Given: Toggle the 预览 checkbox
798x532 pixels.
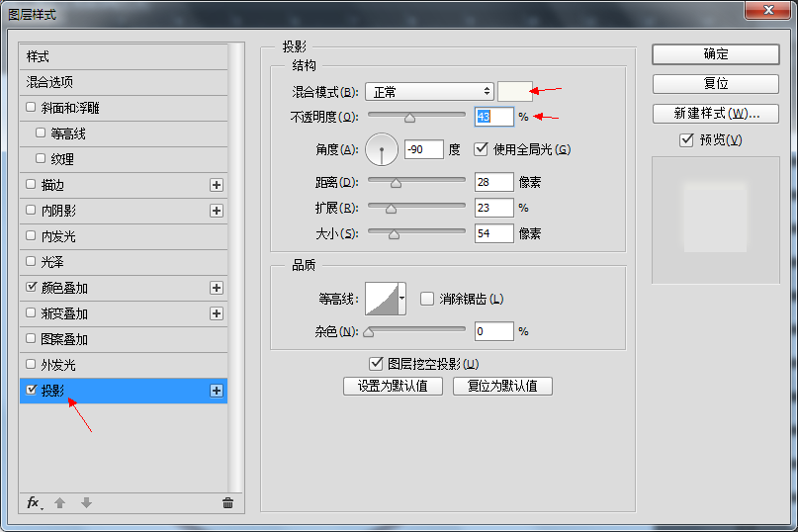Looking at the screenshot, I should click(x=686, y=139).
